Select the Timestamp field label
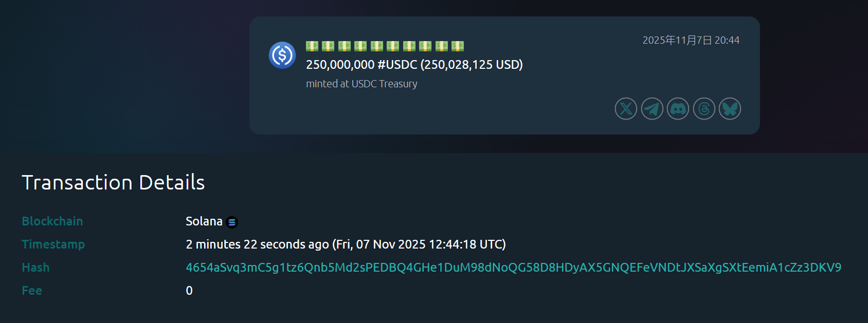This screenshot has width=868, height=323. [x=53, y=244]
